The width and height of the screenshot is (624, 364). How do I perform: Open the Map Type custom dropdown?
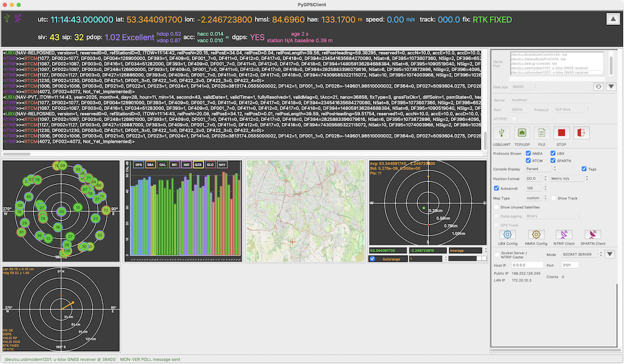[x=535, y=198]
